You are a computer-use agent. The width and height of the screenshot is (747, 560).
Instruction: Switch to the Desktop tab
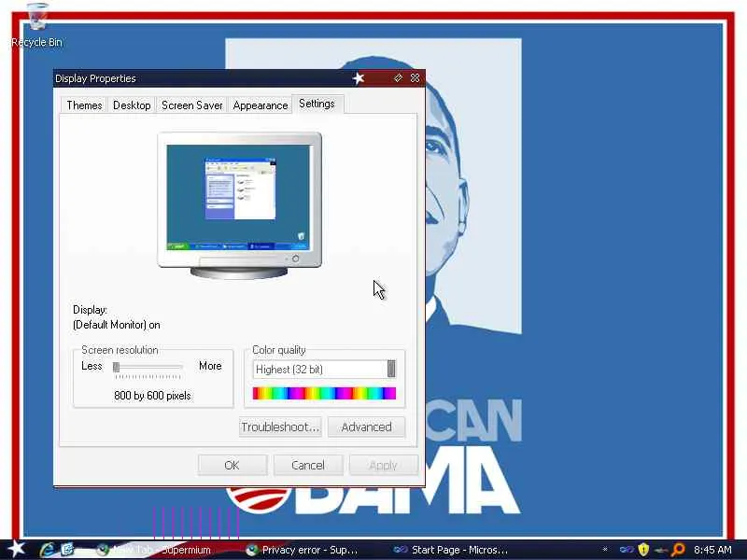(132, 105)
